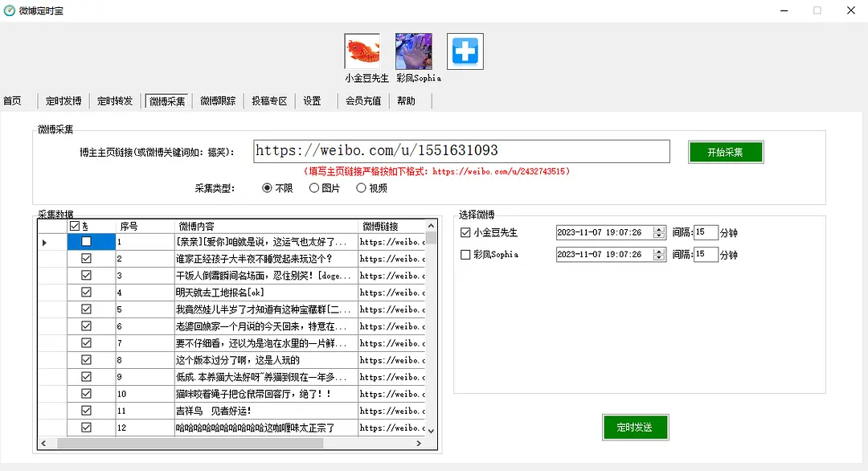The height and width of the screenshot is (471, 868).
Task: Check the 彩凤Sophia account checkbox
Action: [x=465, y=255]
